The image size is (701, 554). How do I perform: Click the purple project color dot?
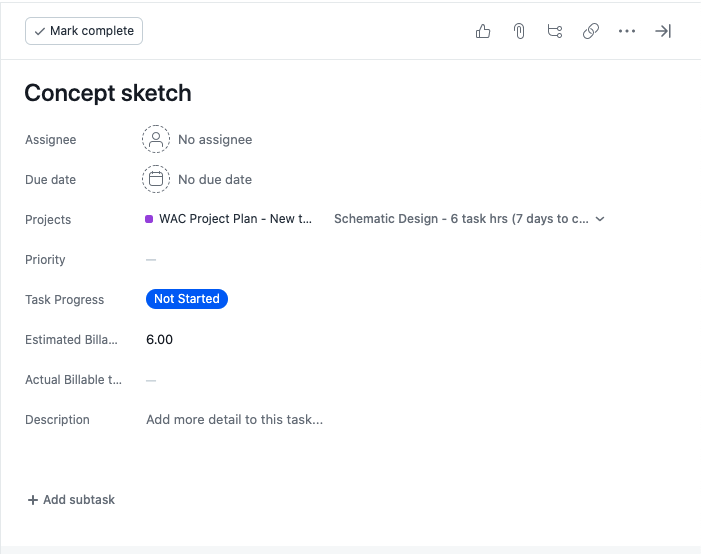pyautogui.click(x=149, y=219)
